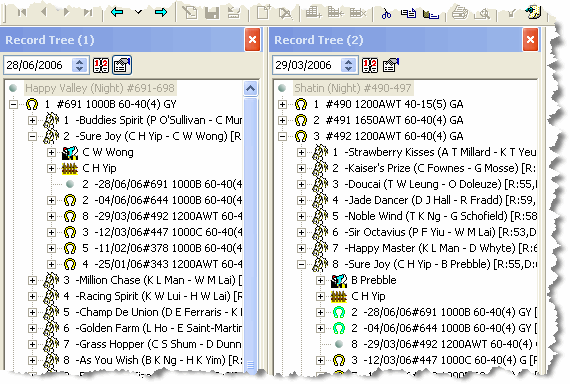Click the 1-2 sort icon in Record Tree (2)

pyautogui.click(x=370, y=65)
